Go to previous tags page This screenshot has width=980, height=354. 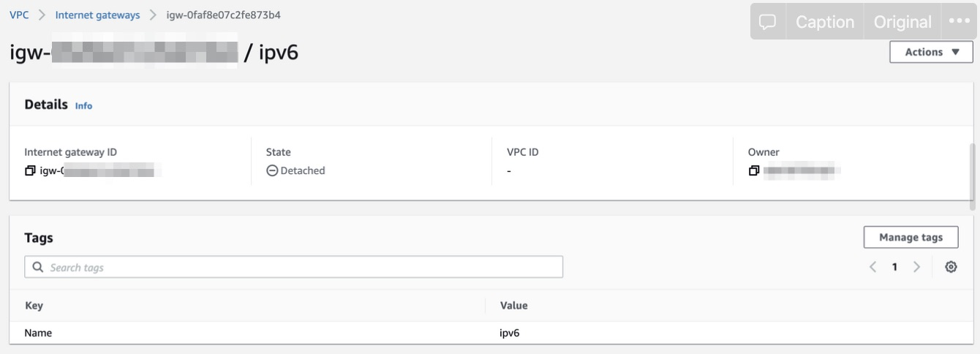(872, 267)
